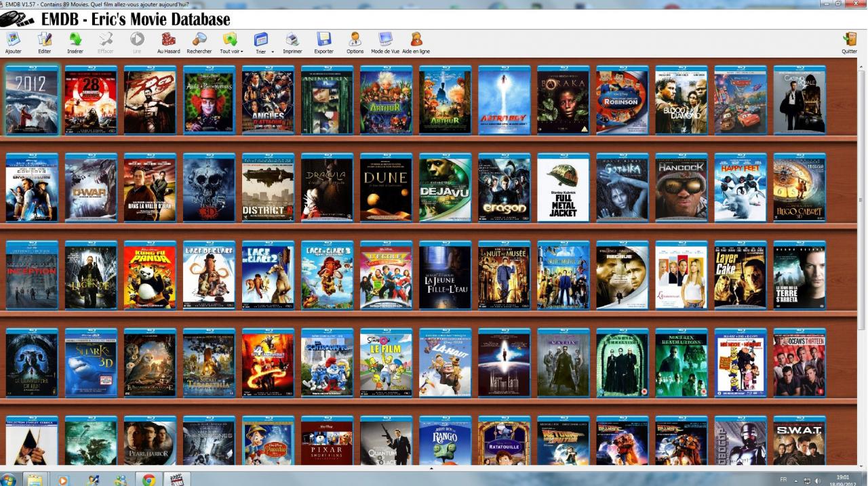Choose the Déjà Vu cover
This screenshot has width=868, height=486.
[x=445, y=188]
